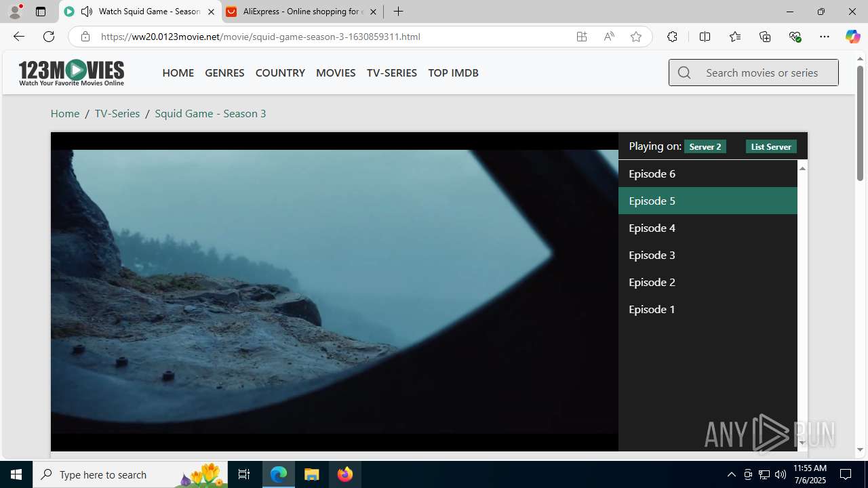Open browser Extensions puzzle icon
The width and height of the screenshot is (868, 488).
(672, 37)
